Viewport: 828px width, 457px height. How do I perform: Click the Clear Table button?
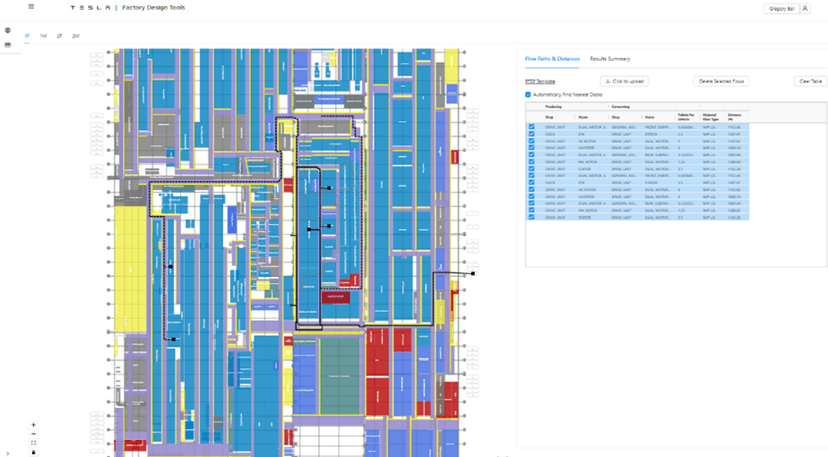pos(810,81)
